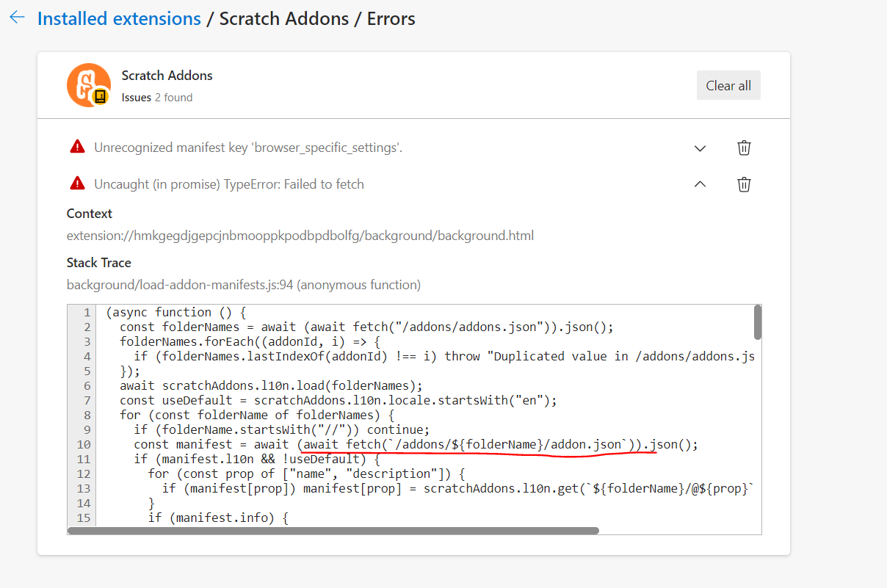Click the warning icon beside the TypeError message
This screenshot has width=887, height=588.
77,184
